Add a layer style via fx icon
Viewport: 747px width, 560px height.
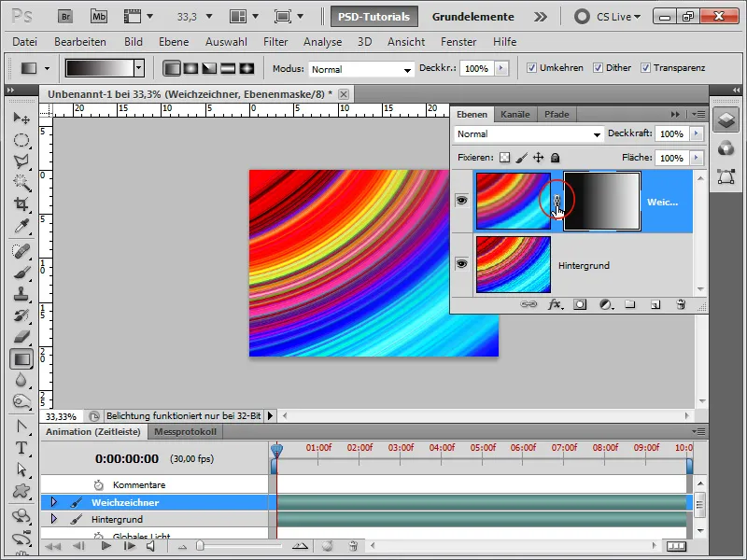click(554, 304)
